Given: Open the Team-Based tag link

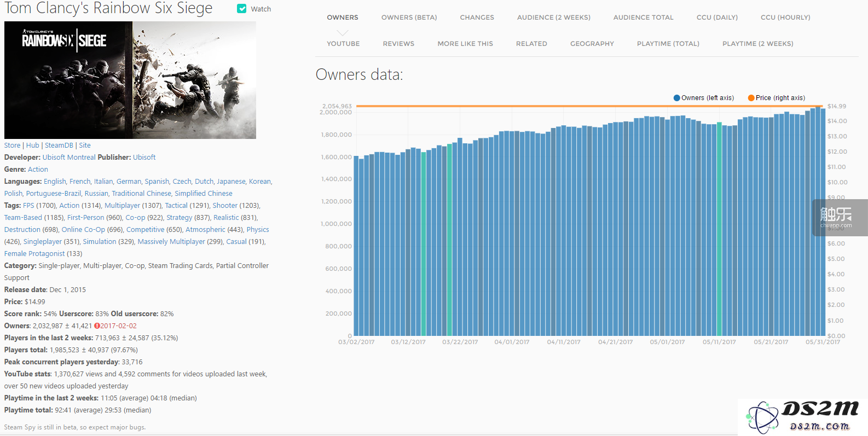Looking at the screenshot, I should click(23, 218).
